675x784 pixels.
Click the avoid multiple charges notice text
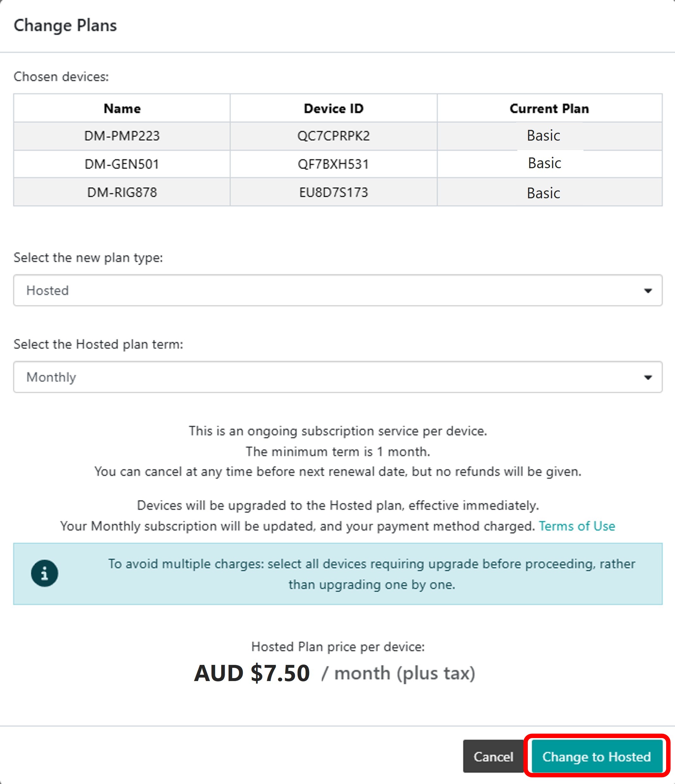coord(371,574)
